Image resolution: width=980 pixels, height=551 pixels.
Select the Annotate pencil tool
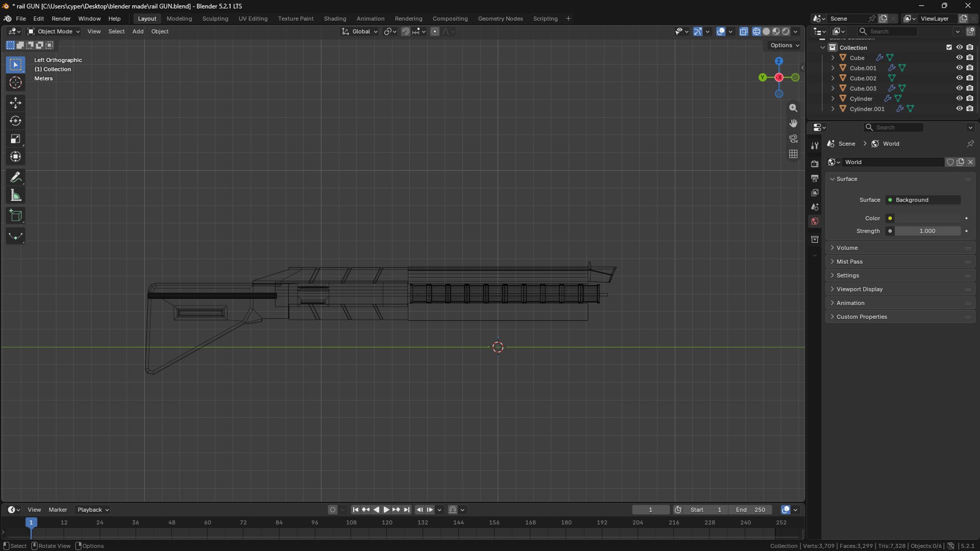[x=15, y=177]
